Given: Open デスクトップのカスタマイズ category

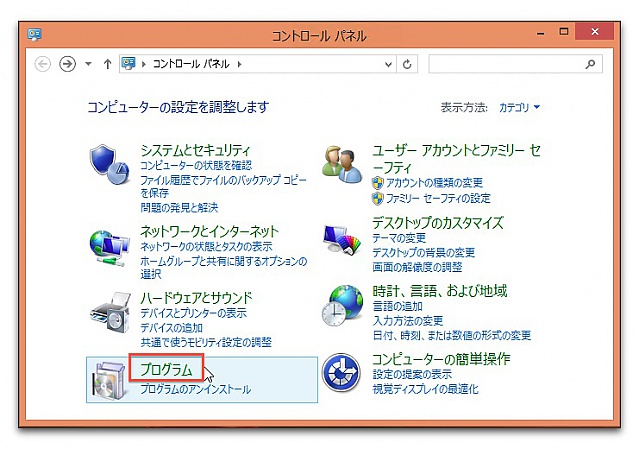Looking at the screenshot, I should click(438, 223).
